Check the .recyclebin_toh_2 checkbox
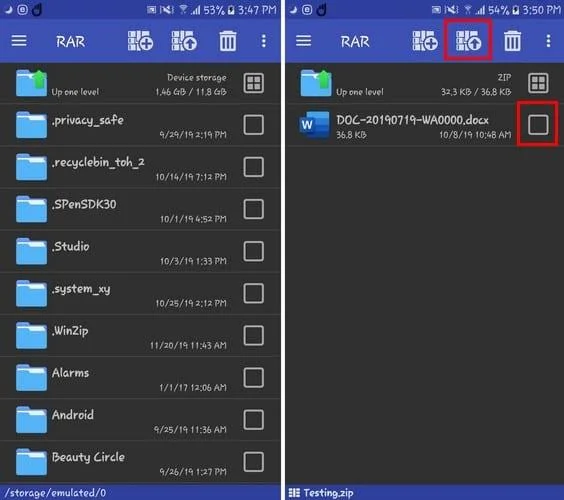 254,167
